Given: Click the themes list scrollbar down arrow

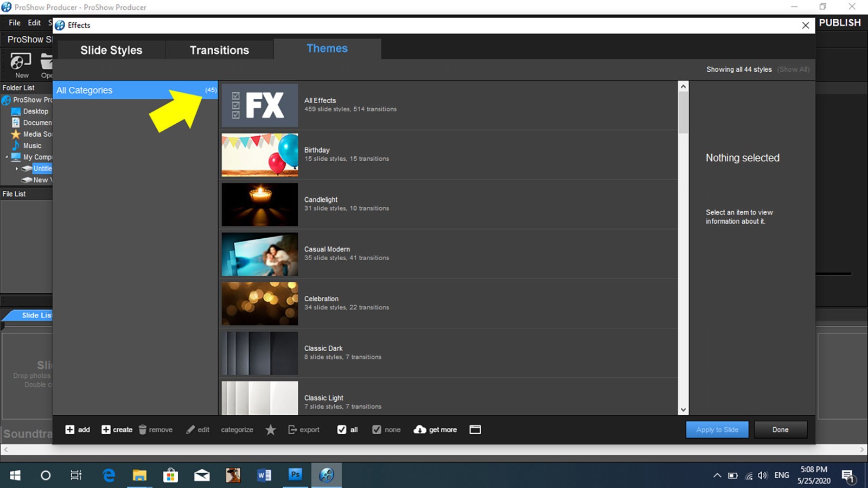Looking at the screenshot, I should point(684,410).
